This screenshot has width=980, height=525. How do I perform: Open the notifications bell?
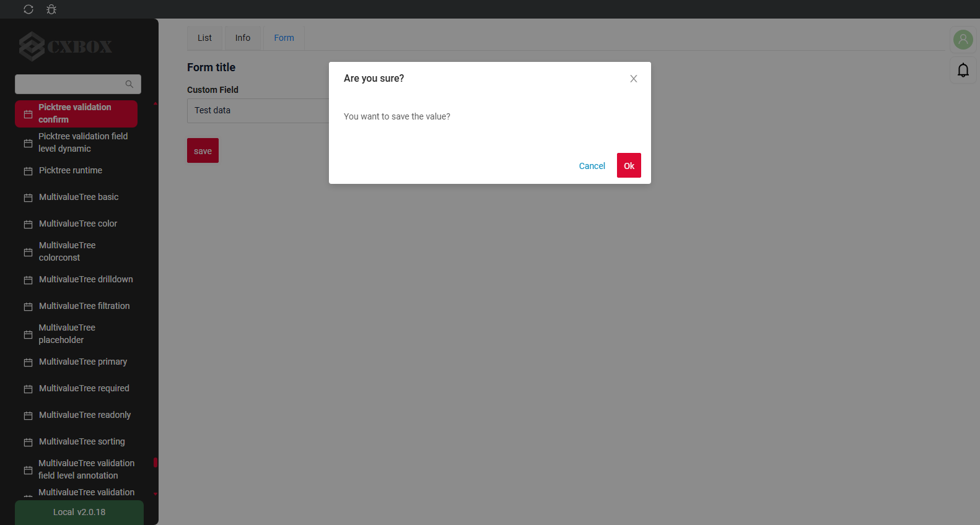pos(963,70)
